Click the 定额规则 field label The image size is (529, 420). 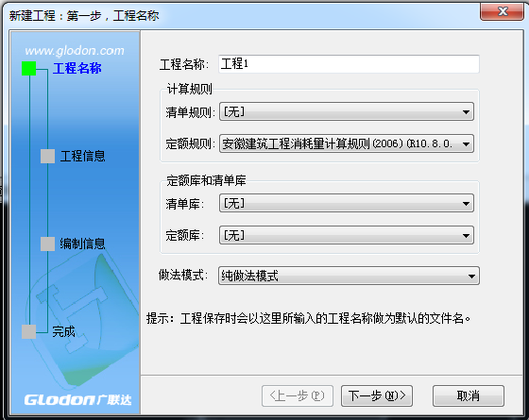190,143
